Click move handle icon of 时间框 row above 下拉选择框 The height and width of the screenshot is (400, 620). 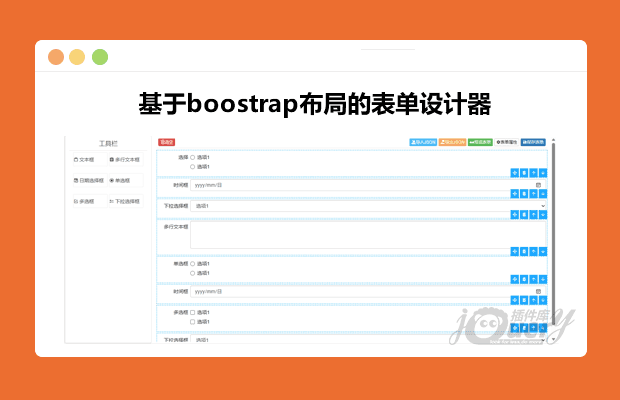[514, 193]
